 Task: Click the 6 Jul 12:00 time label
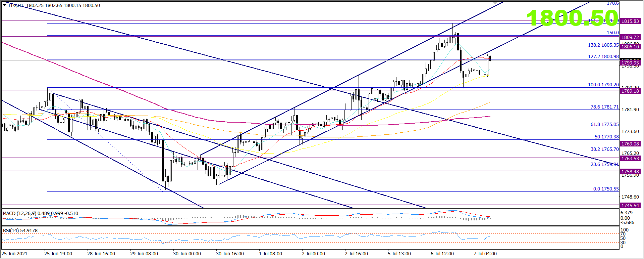click(442, 254)
